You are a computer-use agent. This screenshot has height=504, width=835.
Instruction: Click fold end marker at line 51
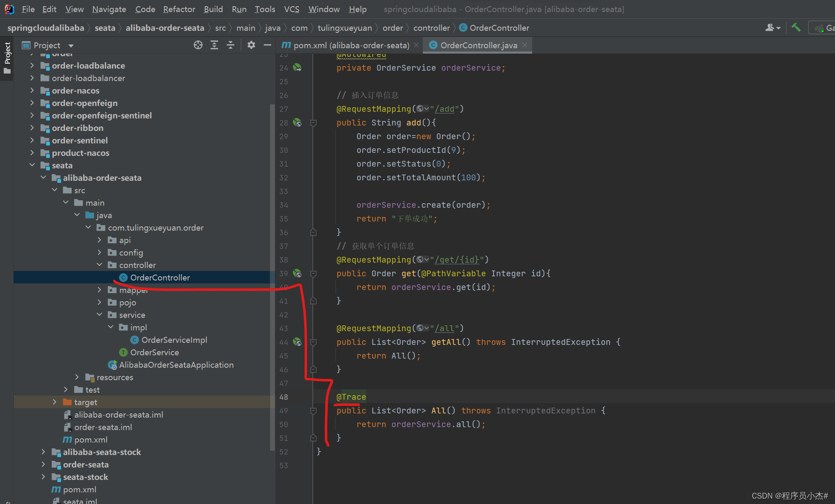[313, 438]
